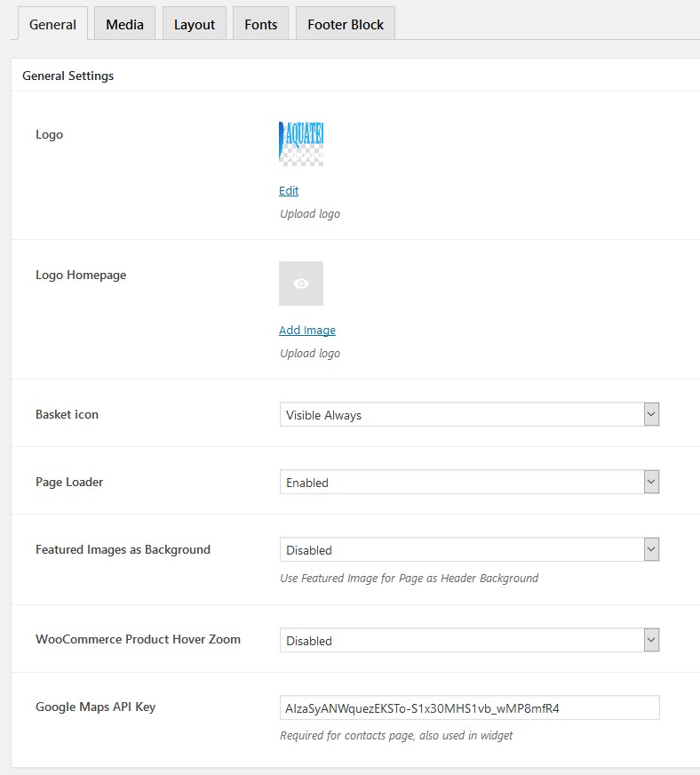This screenshot has height=775, width=700.
Task: Click the Google Maps API Key label
Action: 95,707
